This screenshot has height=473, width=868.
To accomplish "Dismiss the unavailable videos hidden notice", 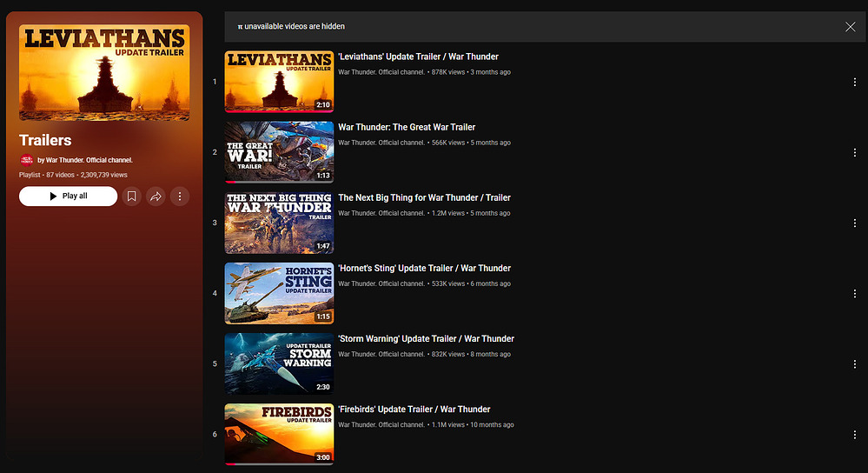I will tap(851, 27).
